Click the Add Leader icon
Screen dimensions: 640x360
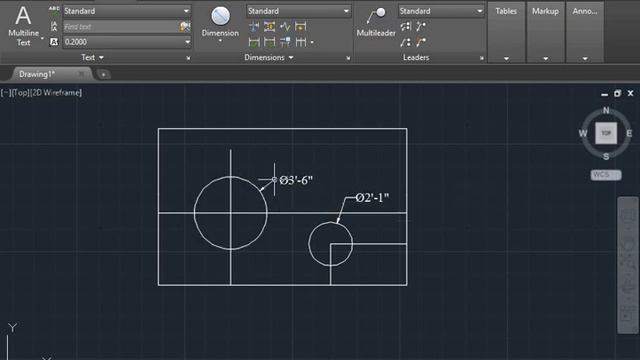[421, 27]
